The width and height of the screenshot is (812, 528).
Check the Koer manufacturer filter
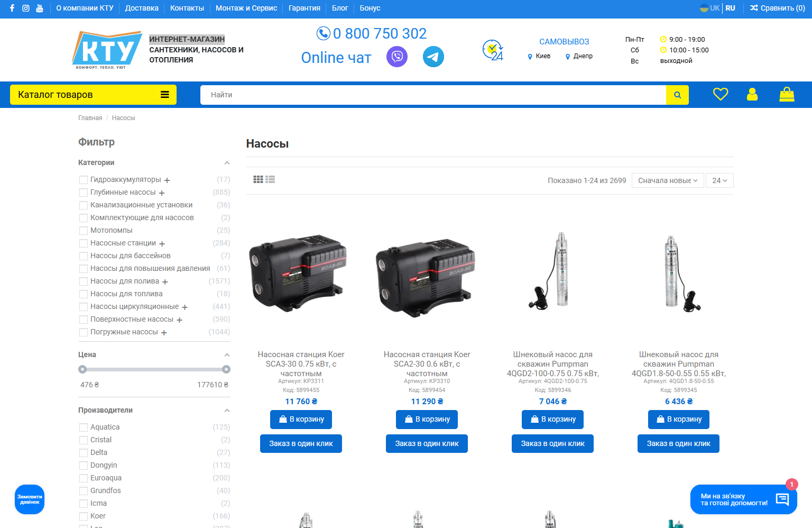(83, 516)
